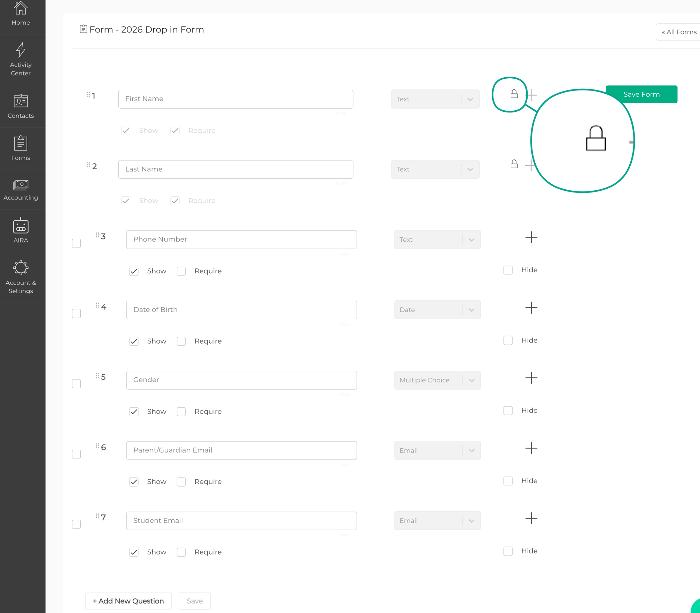Enable Require for Phone Number question
The height and width of the screenshot is (613, 700).
tap(181, 271)
